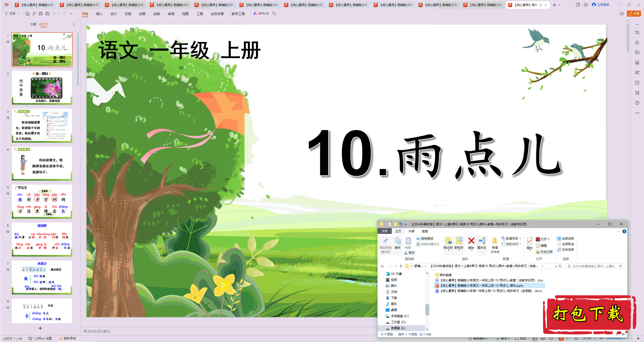Undo the last action in WPS
The height and width of the screenshot is (342, 644).
[54, 14]
